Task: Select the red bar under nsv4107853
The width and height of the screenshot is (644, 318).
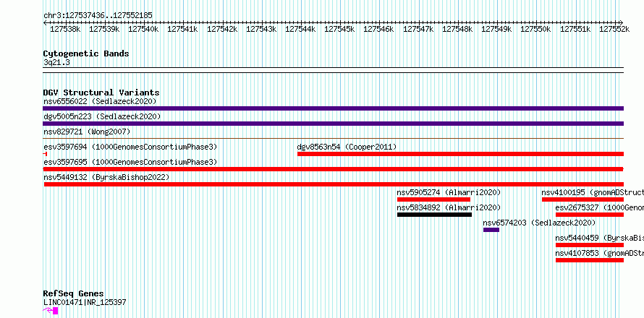Action: click(x=590, y=260)
